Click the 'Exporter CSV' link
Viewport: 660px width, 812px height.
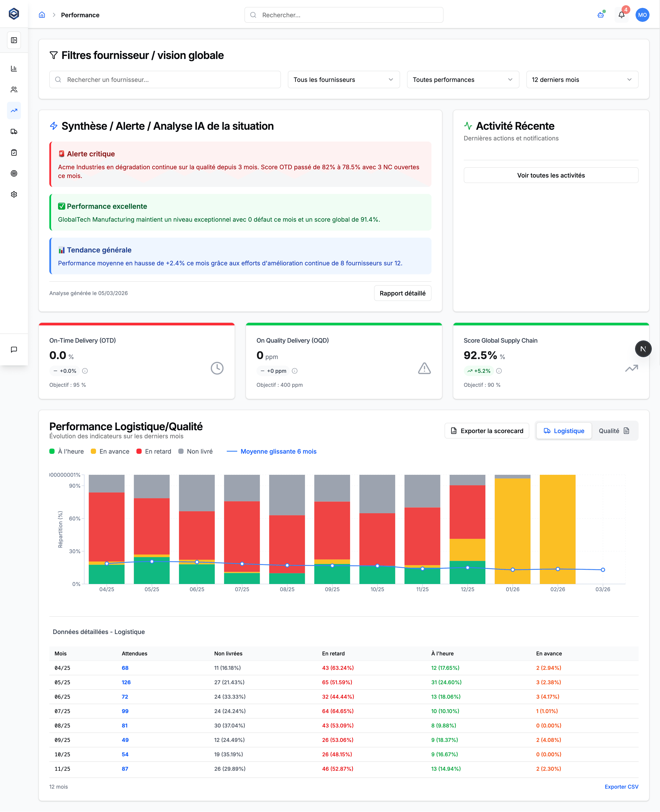(621, 786)
